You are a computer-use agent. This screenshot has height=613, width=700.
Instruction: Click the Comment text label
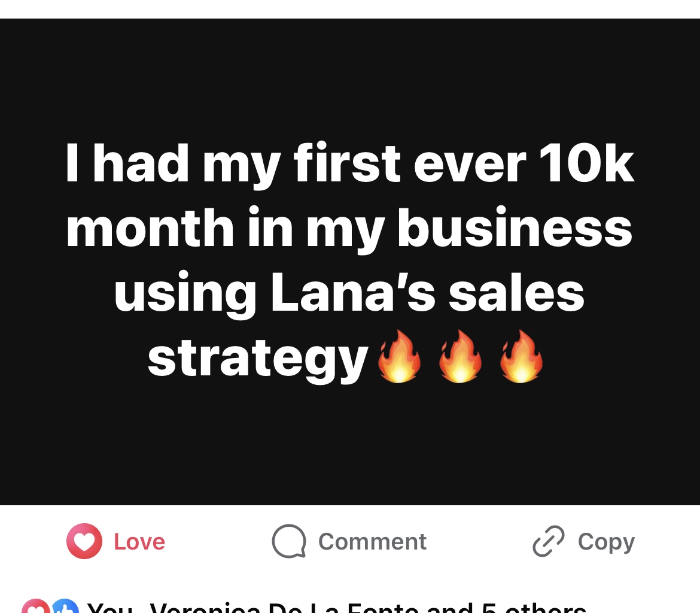372,542
